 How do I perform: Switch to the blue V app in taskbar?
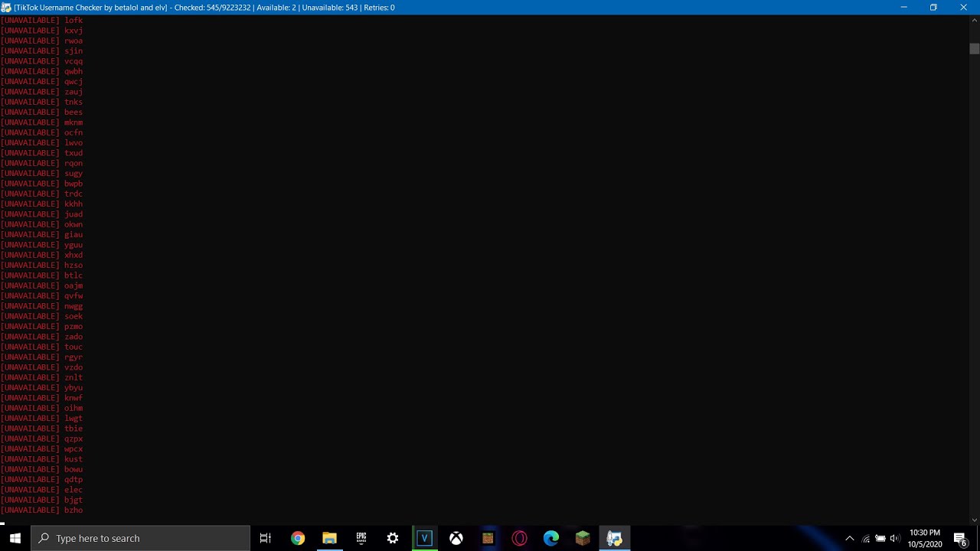click(x=424, y=538)
